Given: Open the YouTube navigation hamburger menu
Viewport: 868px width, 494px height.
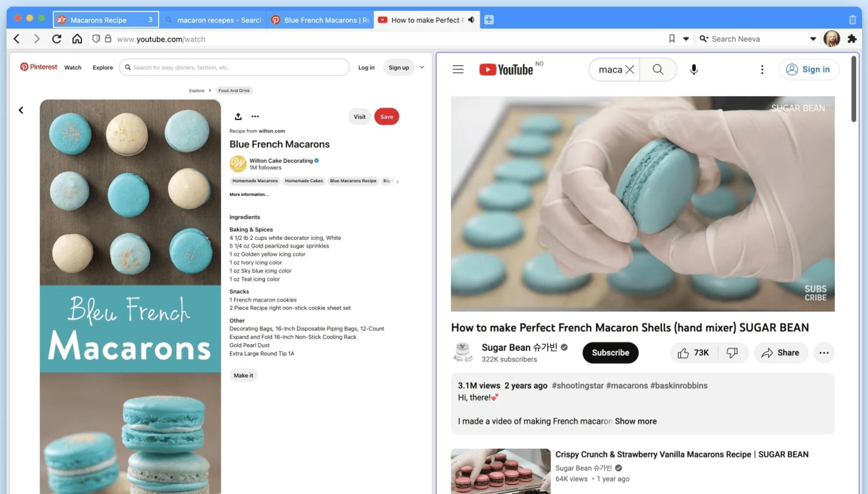Looking at the screenshot, I should click(457, 69).
